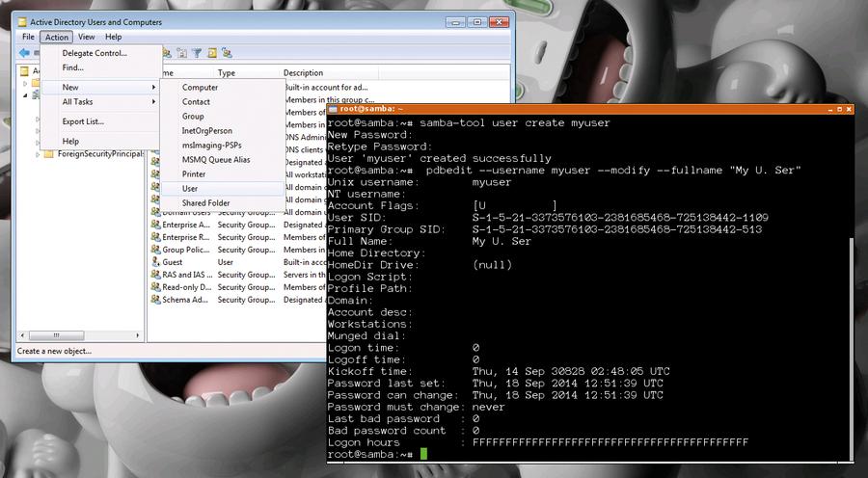Select the ForeignSecurityPrincipals tree item

click(100, 154)
